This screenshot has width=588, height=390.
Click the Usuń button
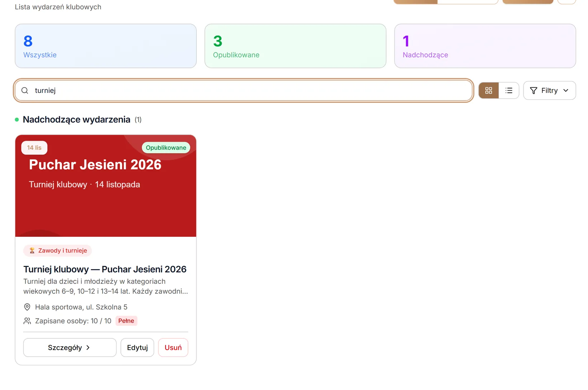[x=173, y=348]
